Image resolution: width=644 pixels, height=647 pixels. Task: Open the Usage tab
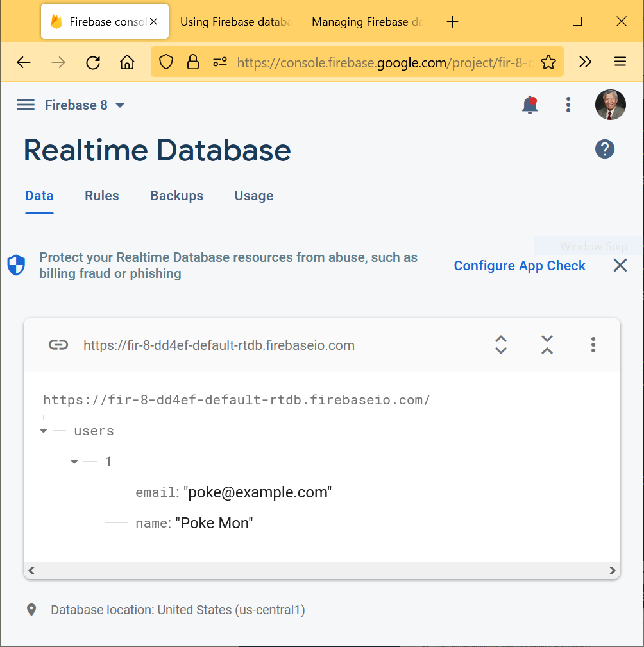coord(254,196)
